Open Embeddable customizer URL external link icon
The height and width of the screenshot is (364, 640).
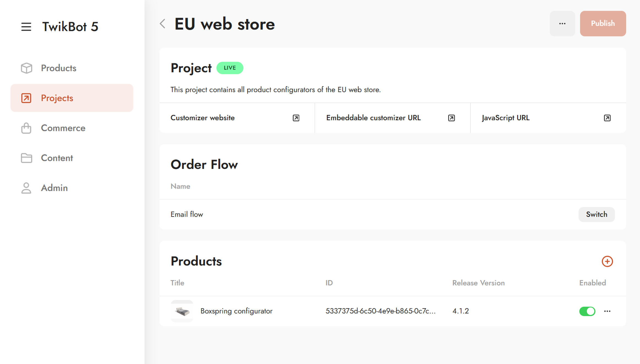451,118
